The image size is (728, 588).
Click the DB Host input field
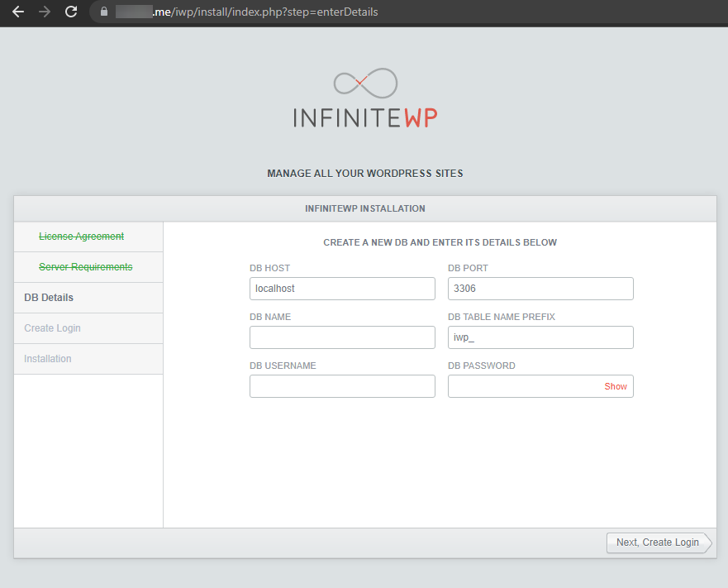(342, 289)
